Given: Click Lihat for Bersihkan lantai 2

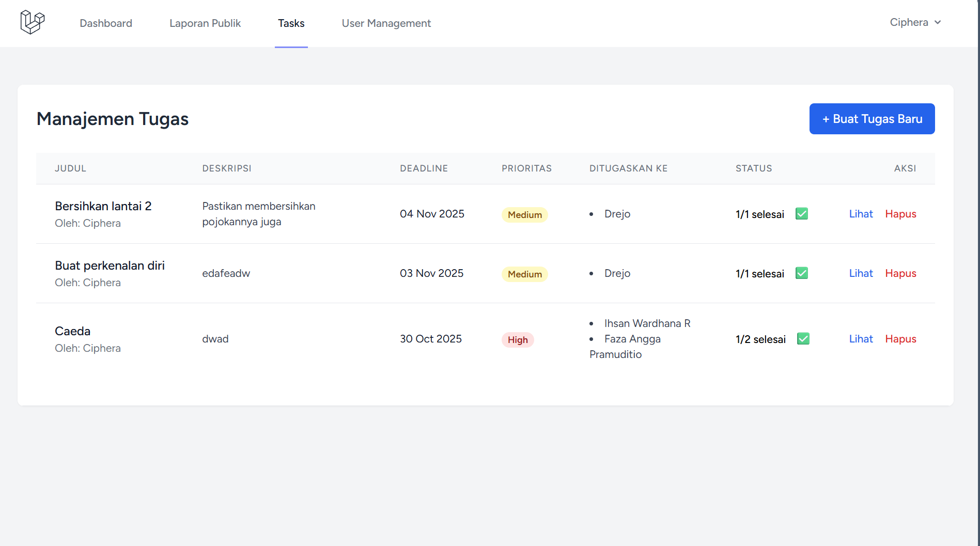Looking at the screenshot, I should click(861, 214).
